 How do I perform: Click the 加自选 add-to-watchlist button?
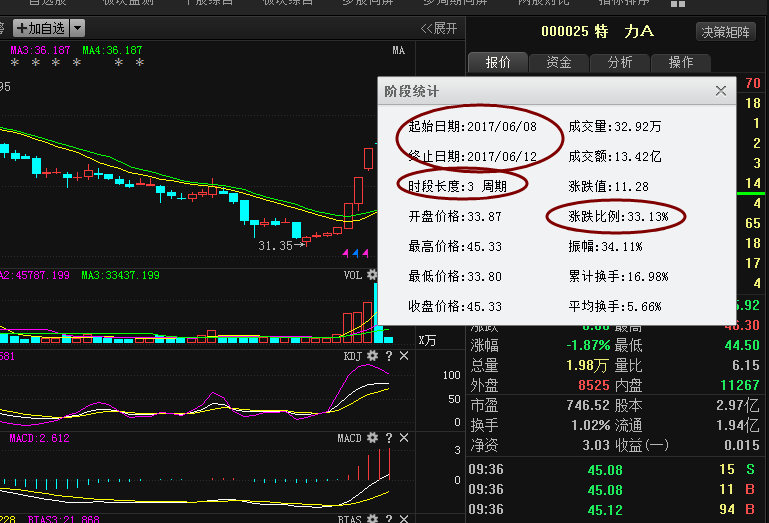pyautogui.click(x=41, y=28)
